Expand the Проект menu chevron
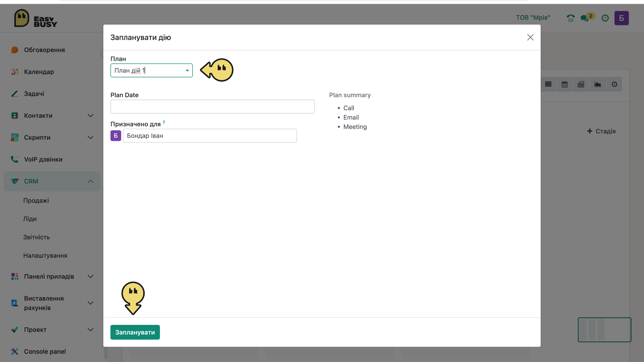Screen dimensions: 644x362 (90, 329)
